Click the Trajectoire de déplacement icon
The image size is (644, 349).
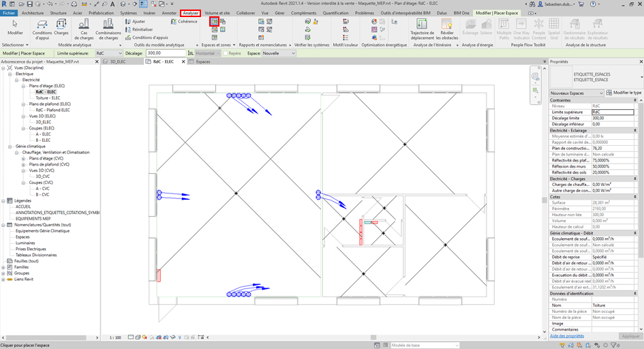click(x=422, y=27)
